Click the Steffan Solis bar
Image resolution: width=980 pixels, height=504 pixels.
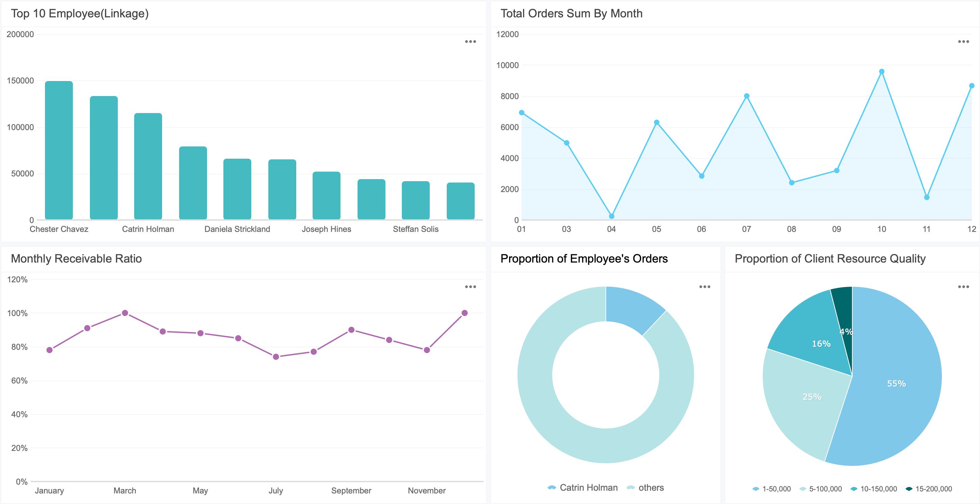coord(416,200)
